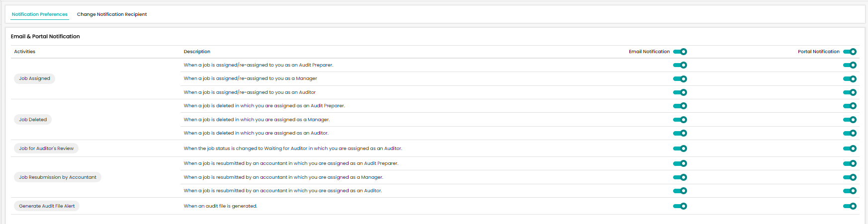Click the Job Resubmission by Accountant tag
868x224 pixels.
(x=58, y=177)
